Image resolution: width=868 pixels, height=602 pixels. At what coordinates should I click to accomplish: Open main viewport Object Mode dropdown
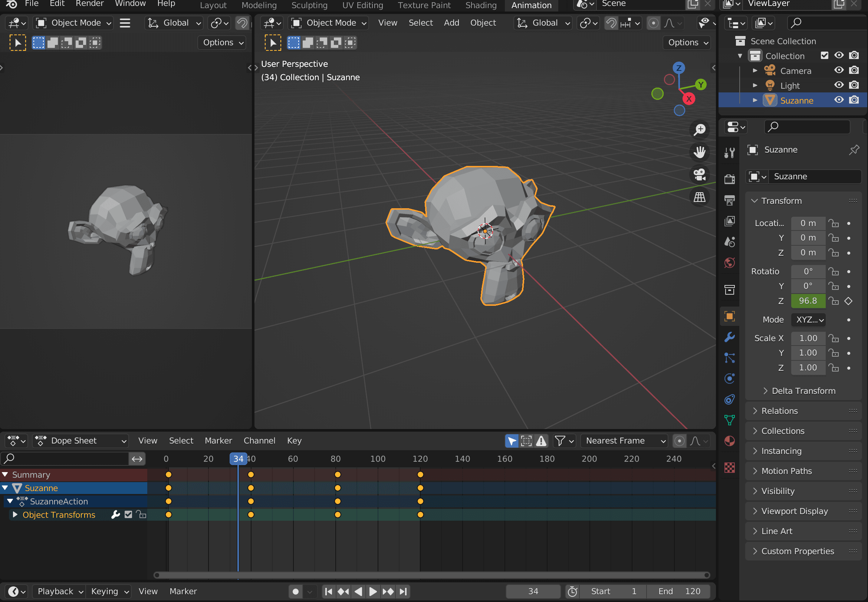[x=329, y=23]
